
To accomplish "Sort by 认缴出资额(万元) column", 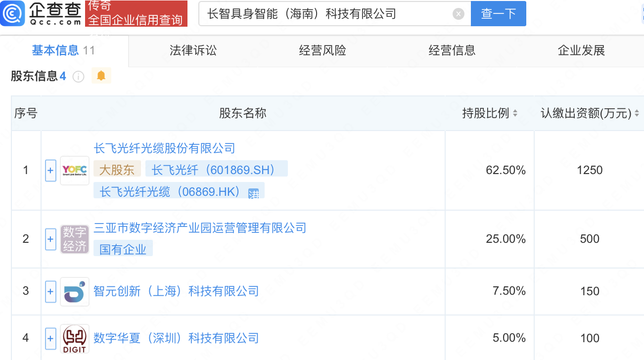I will (637, 113).
